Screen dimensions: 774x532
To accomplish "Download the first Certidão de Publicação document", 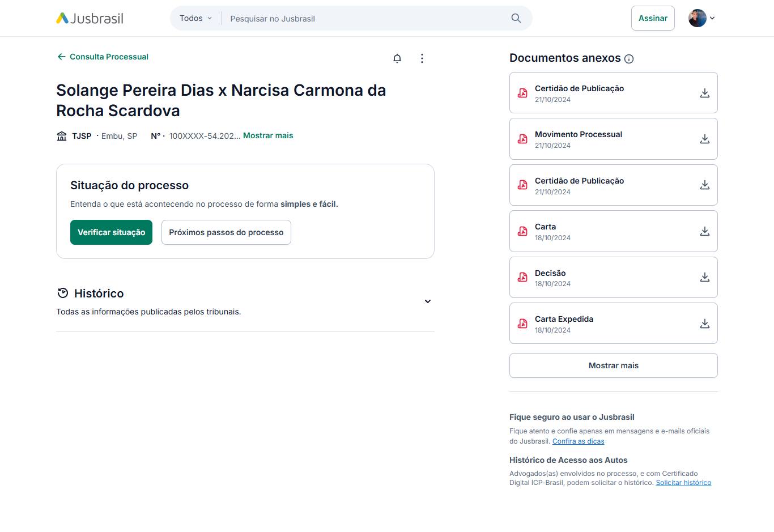I will 704,93.
